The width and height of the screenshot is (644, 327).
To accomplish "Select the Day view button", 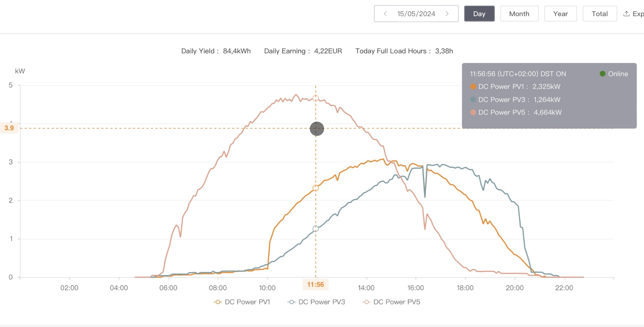I will tap(479, 14).
